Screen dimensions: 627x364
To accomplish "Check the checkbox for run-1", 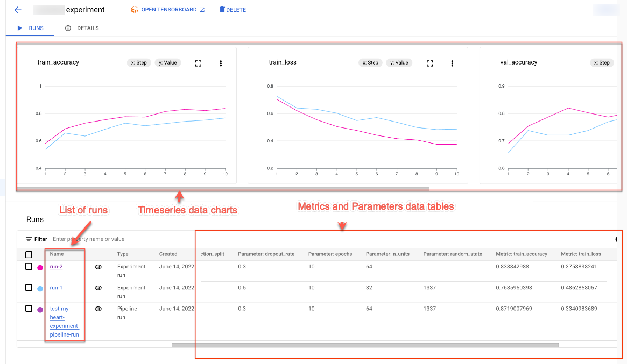I will click(x=29, y=288).
